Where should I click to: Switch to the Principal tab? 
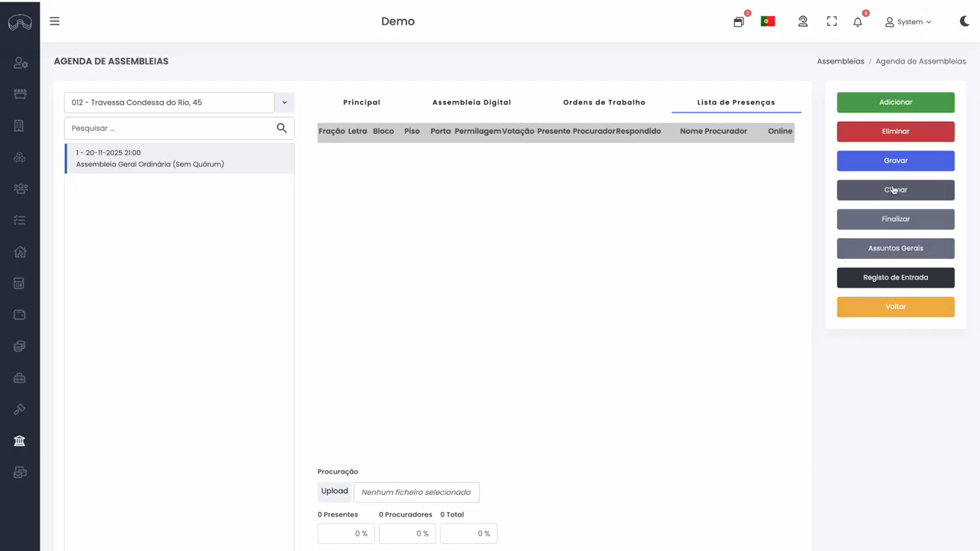point(361,102)
